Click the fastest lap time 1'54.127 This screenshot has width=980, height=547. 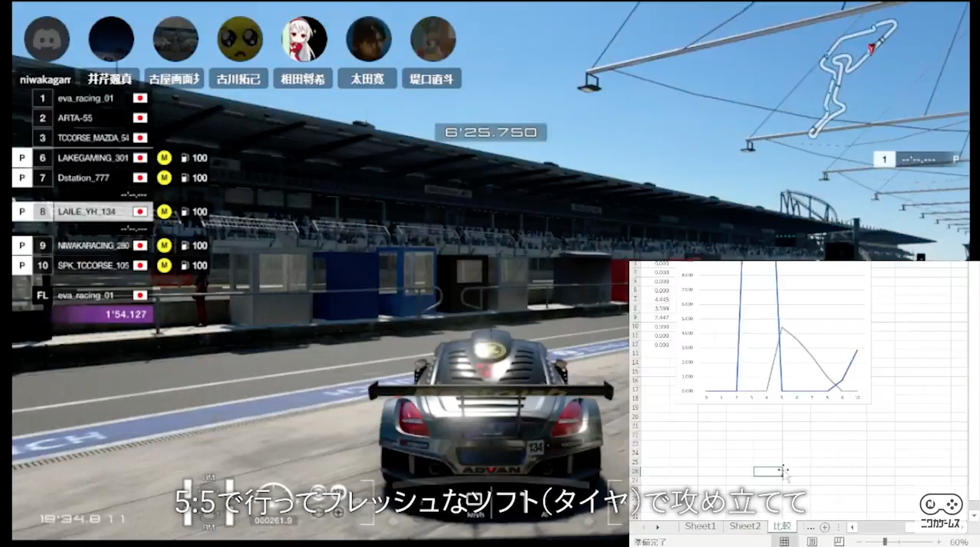pyautogui.click(x=102, y=314)
